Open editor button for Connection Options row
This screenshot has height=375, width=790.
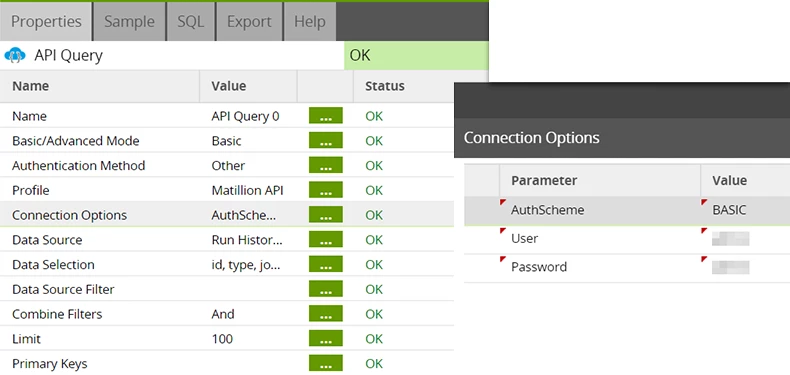click(325, 215)
